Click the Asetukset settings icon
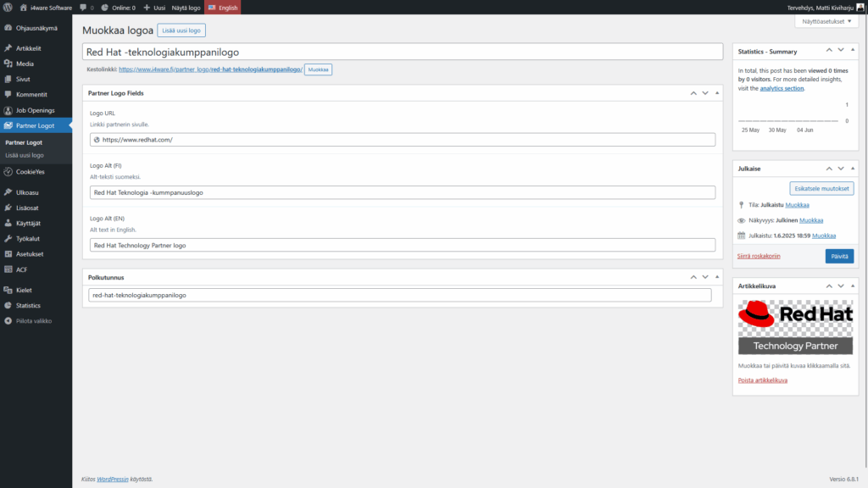The image size is (868, 488). point(8,254)
